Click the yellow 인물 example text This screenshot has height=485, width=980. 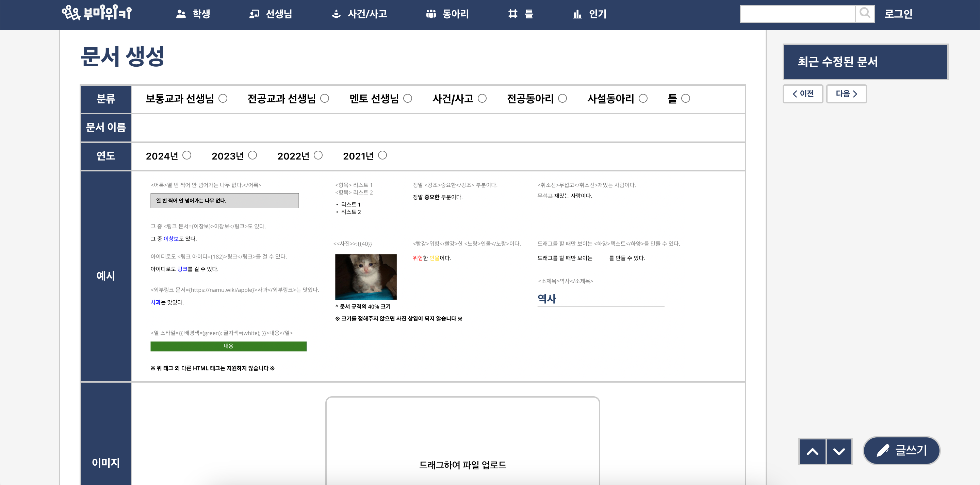[x=434, y=258]
